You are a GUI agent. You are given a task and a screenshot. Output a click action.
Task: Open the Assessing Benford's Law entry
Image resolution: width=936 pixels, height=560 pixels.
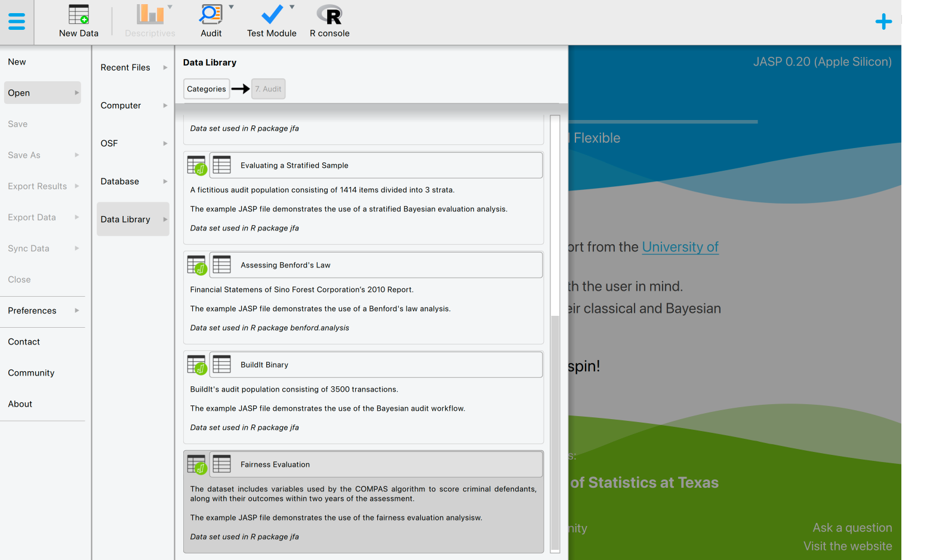(x=376, y=265)
